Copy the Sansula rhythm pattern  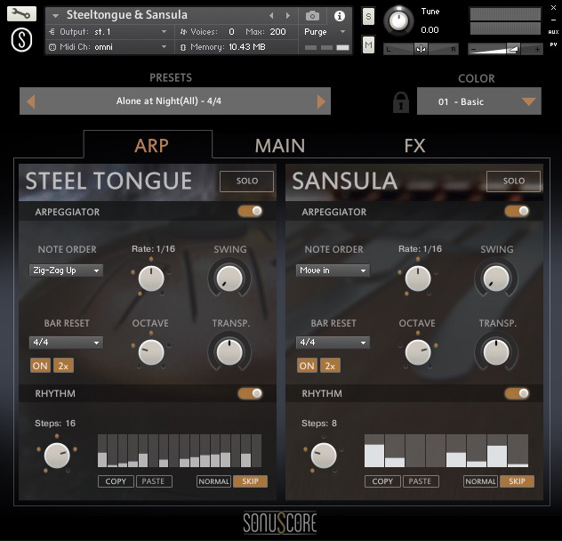[382, 481]
